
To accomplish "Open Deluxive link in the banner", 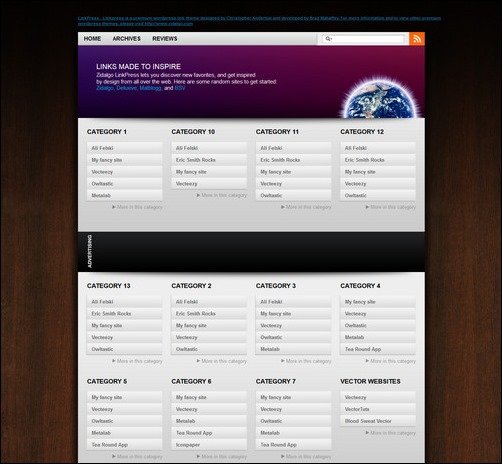I will pyautogui.click(x=126, y=88).
